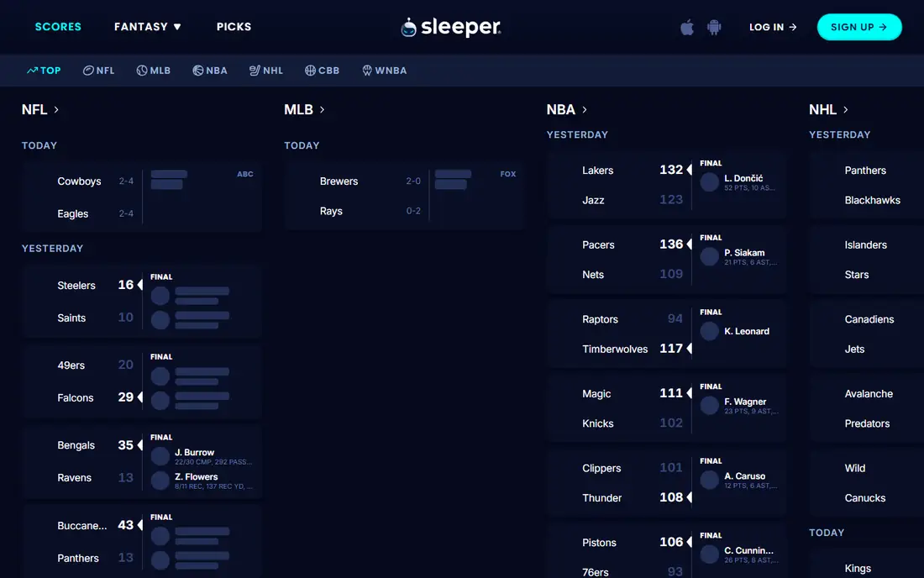The width and height of the screenshot is (924, 578).
Task: Switch to the NBA league tab
Action: [x=210, y=70]
